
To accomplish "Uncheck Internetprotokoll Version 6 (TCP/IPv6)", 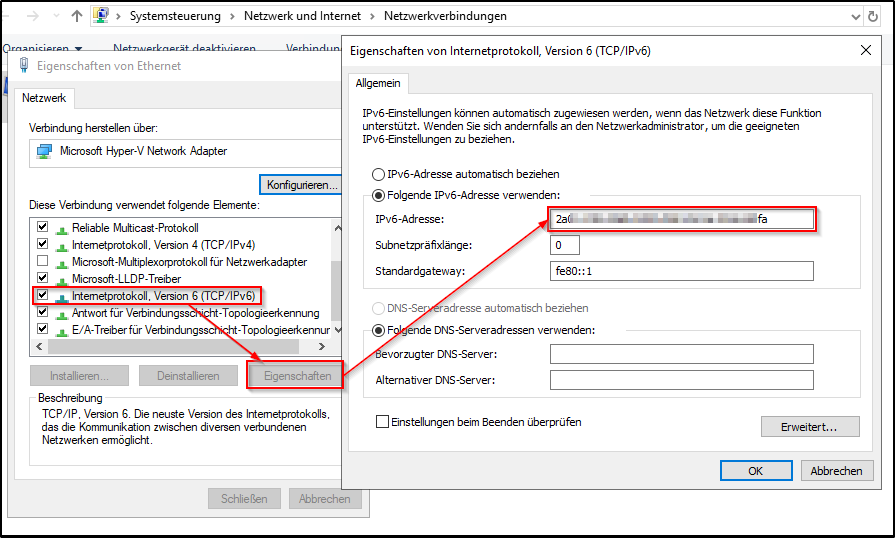I will pos(42,296).
